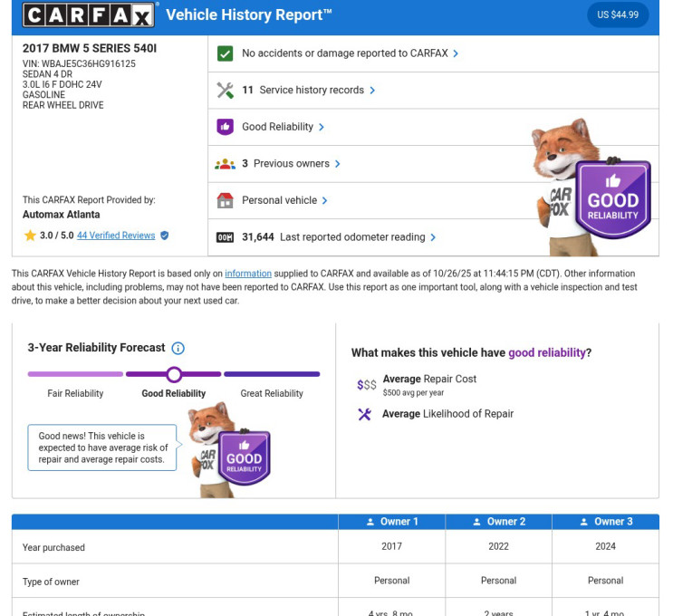Click the reliability forecast slider marker
The width and height of the screenshot is (673, 616).
pos(174,374)
